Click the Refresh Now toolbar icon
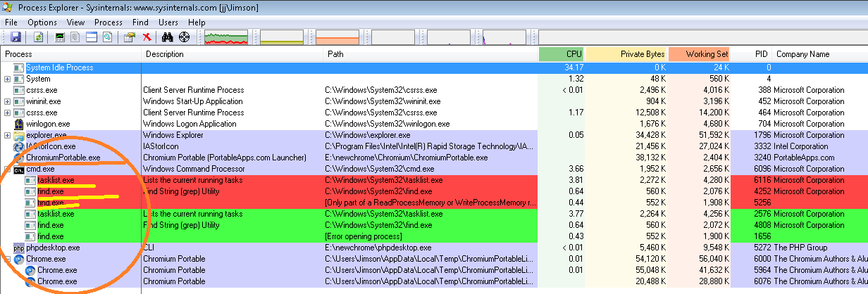Image resolution: width=868 pixels, height=294 pixels. (38, 37)
